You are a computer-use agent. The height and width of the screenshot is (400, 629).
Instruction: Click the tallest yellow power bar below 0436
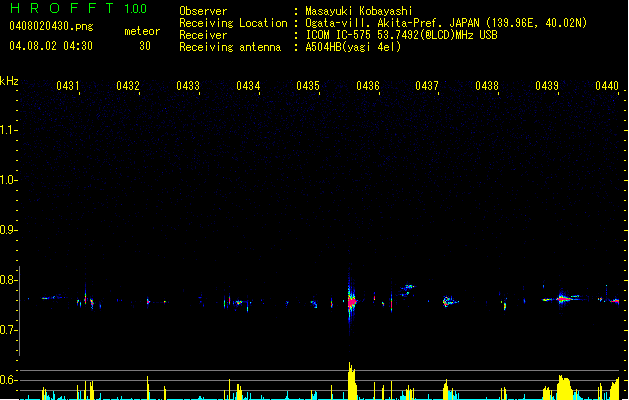[x=352, y=381]
